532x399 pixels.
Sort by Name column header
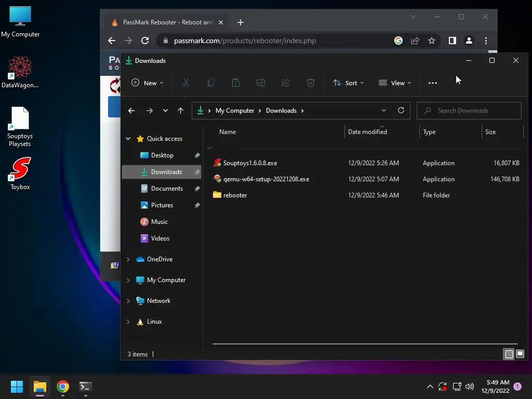pyautogui.click(x=228, y=132)
